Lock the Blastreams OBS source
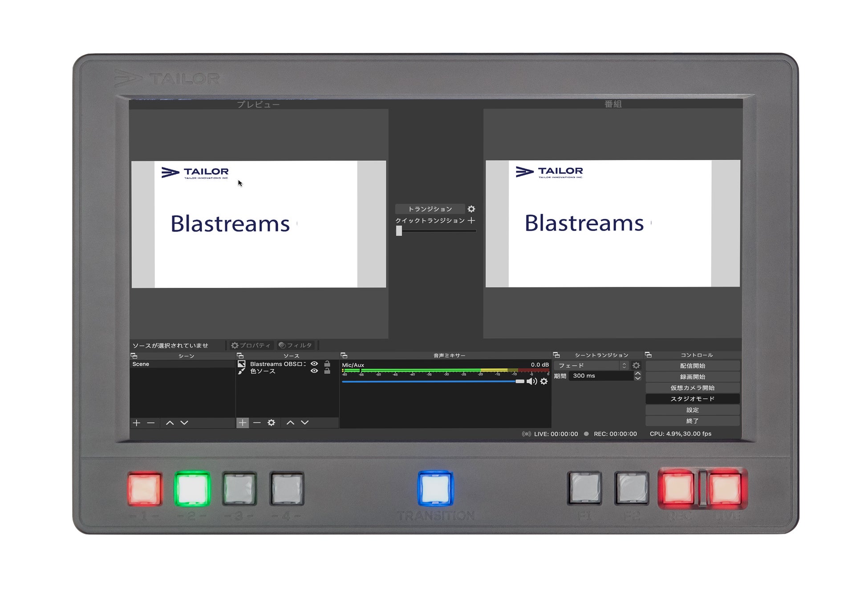Viewport: 868px width, 591px height. point(327,364)
